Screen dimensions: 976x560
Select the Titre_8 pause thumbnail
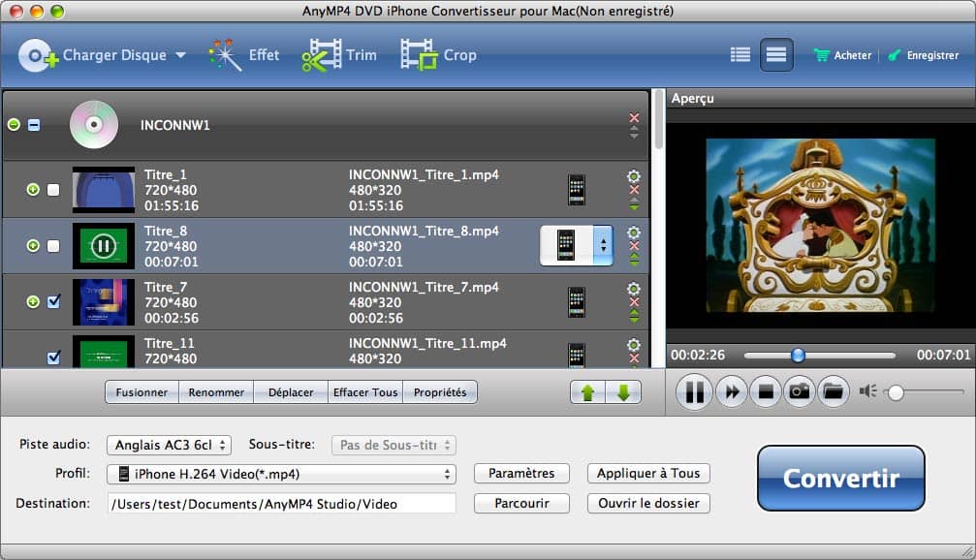(104, 246)
